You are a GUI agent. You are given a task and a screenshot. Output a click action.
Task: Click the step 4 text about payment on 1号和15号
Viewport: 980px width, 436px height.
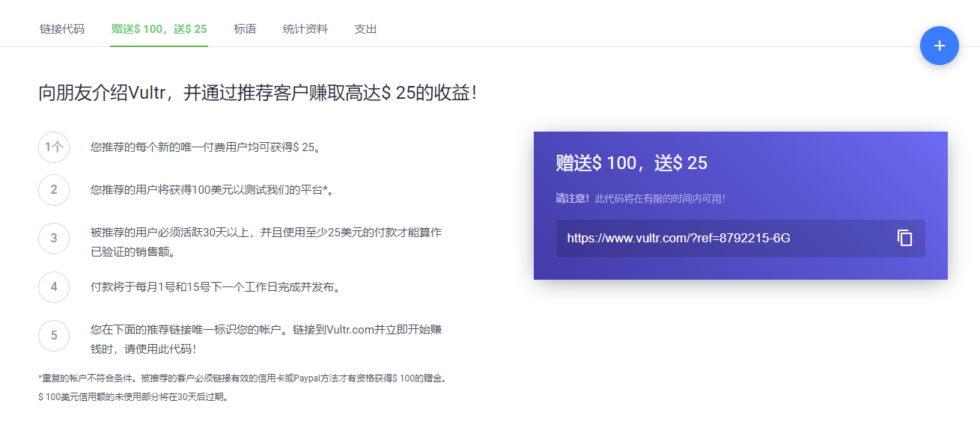coord(216,287)
